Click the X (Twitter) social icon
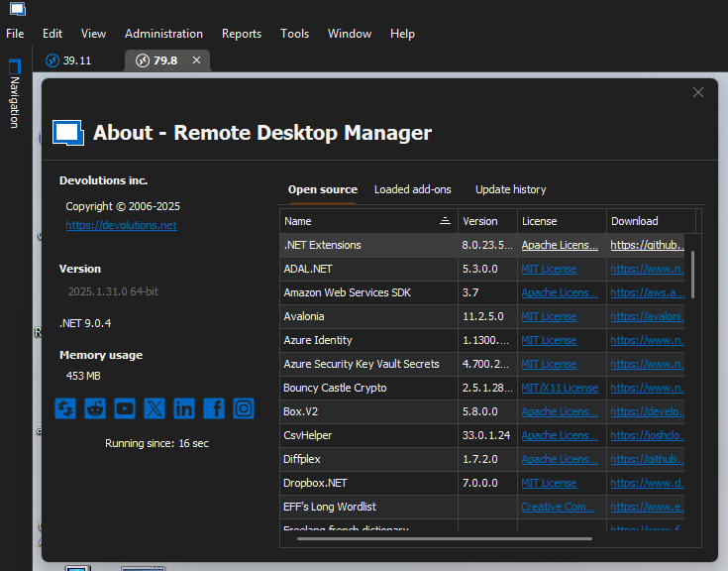The image size is (728, 571). tap(155, 408)
